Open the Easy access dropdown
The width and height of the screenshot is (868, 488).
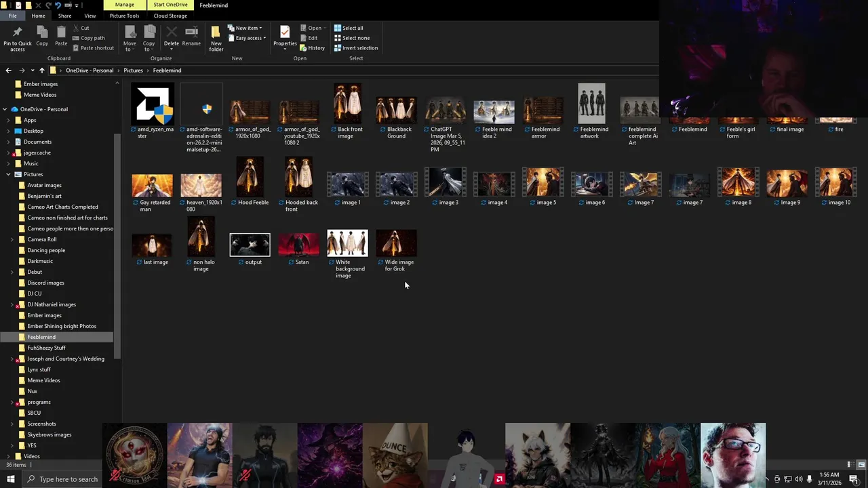point(247,38)
